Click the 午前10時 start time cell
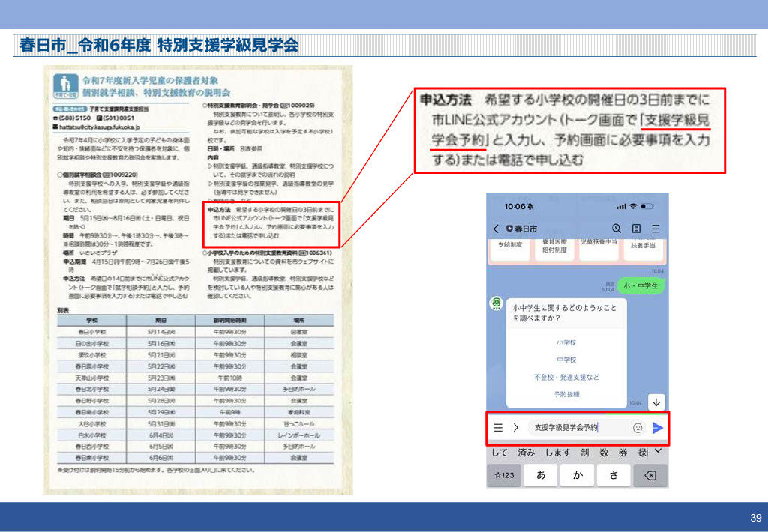 tap(229, 378)
